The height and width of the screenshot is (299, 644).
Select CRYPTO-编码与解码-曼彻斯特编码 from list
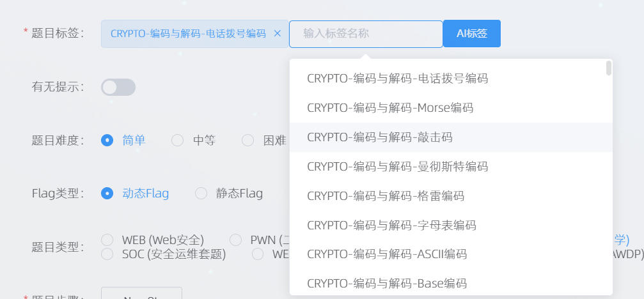pos(397,167)
